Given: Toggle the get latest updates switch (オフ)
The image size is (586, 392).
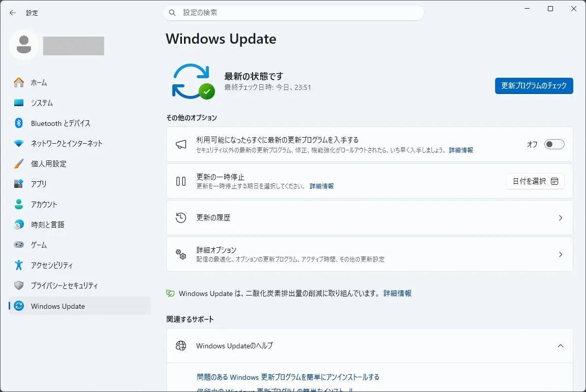Looking at the screenshot, I should click(x=554, y=144).
